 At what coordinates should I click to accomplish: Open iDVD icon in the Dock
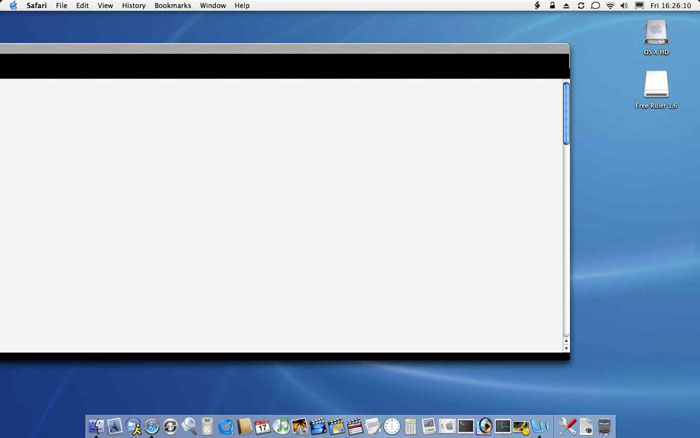[x=337, y=427]
